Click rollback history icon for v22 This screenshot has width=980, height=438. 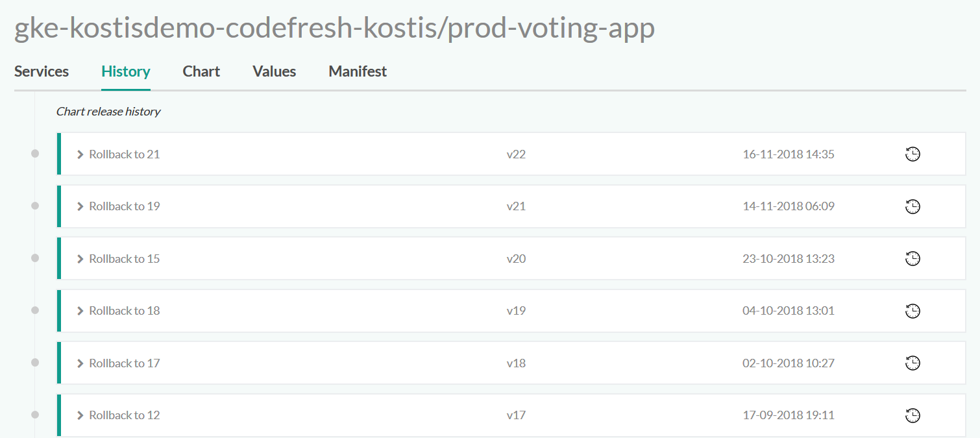(x=913, y=154)
